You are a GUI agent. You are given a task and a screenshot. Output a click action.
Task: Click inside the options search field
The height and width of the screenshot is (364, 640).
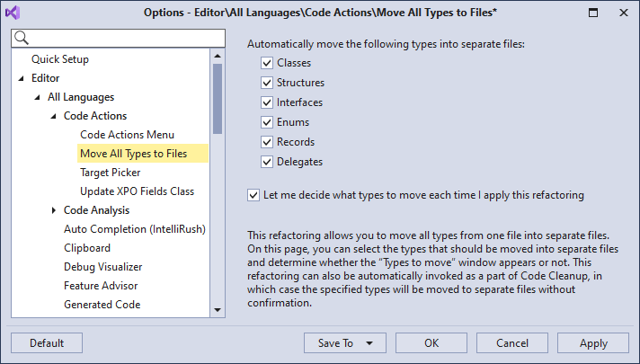pos(121,38)
